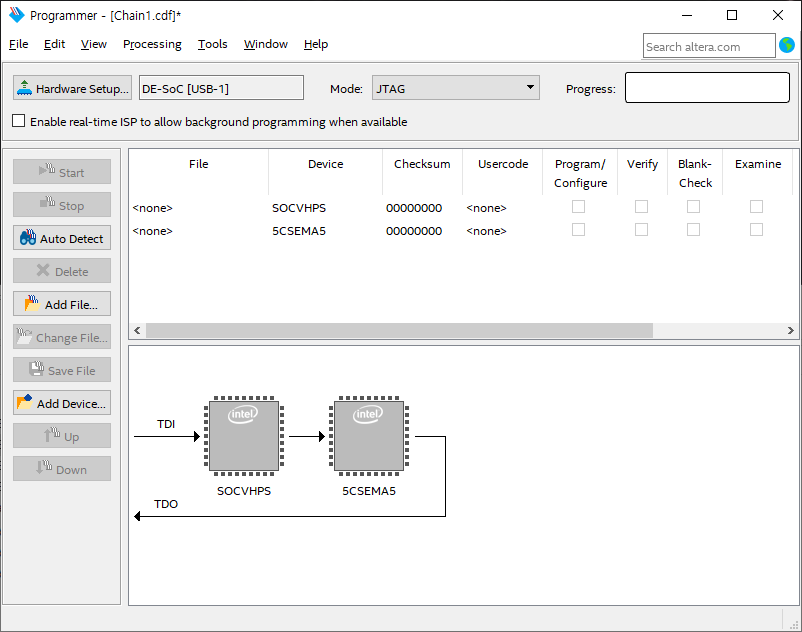The height and width of the screenshot is (632, 802).
Task: Open the Window menu
Action: (265, 44)
